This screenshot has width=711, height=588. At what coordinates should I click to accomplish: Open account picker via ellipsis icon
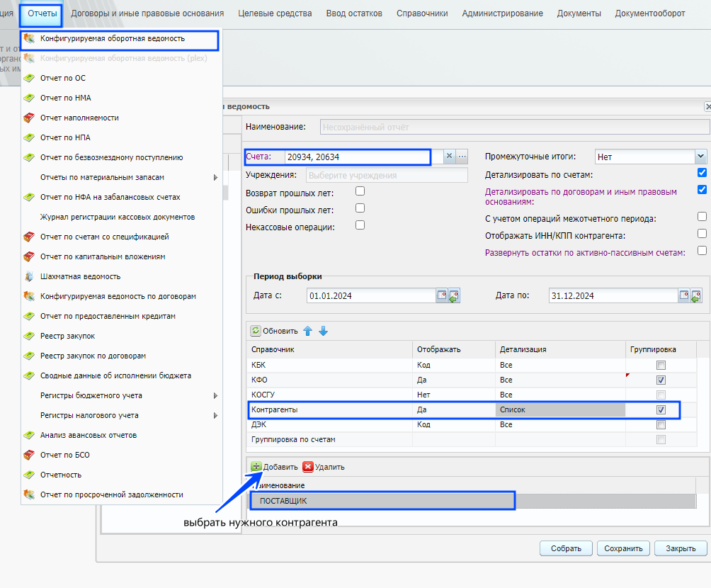click(462, 156)
